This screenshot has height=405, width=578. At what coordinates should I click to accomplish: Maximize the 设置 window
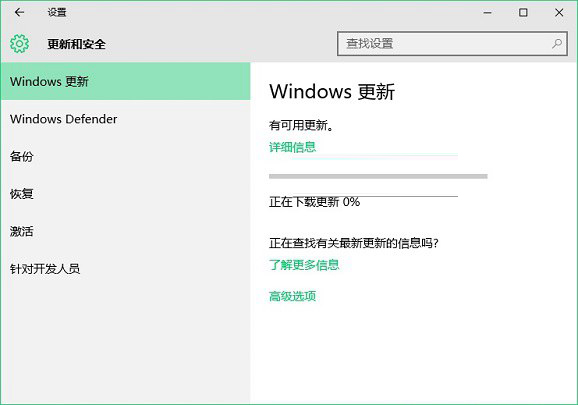(x=523, y=13)
